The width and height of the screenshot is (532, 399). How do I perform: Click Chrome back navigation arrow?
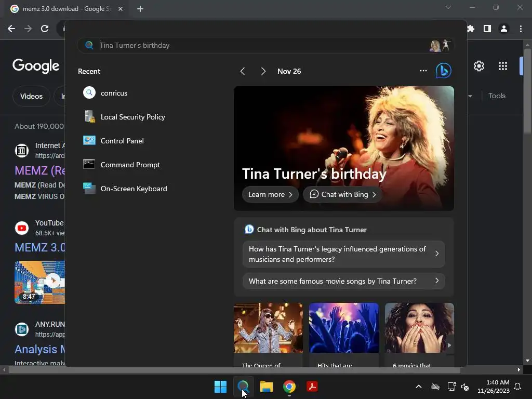(11, 29)
